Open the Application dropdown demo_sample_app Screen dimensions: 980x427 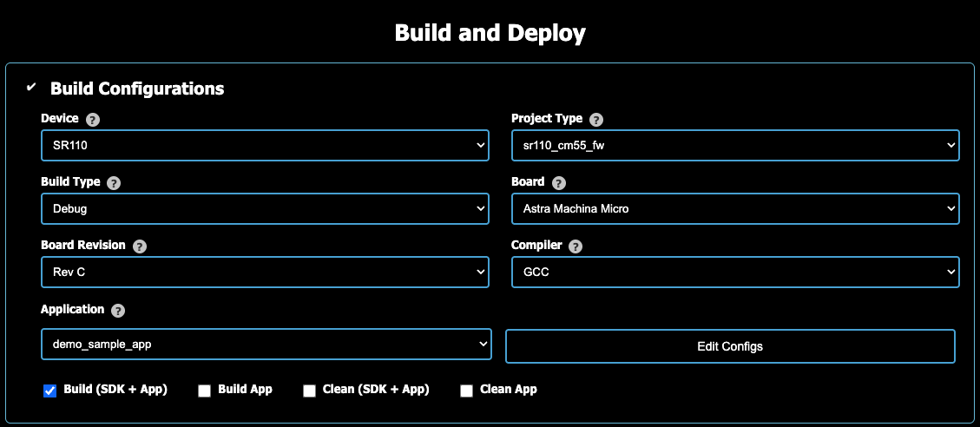coord(266,345)
